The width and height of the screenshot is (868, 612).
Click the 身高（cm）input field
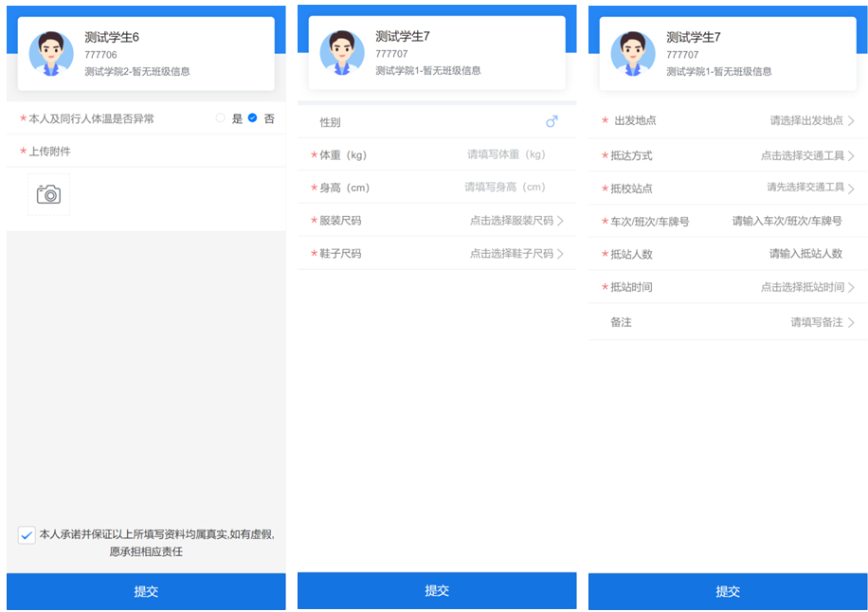[x=505, y=188]
